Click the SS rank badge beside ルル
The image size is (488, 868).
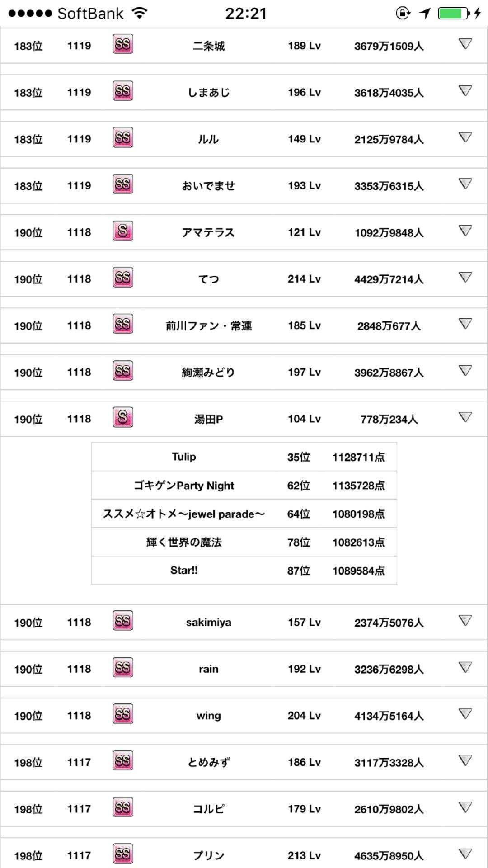coord(122,138)
